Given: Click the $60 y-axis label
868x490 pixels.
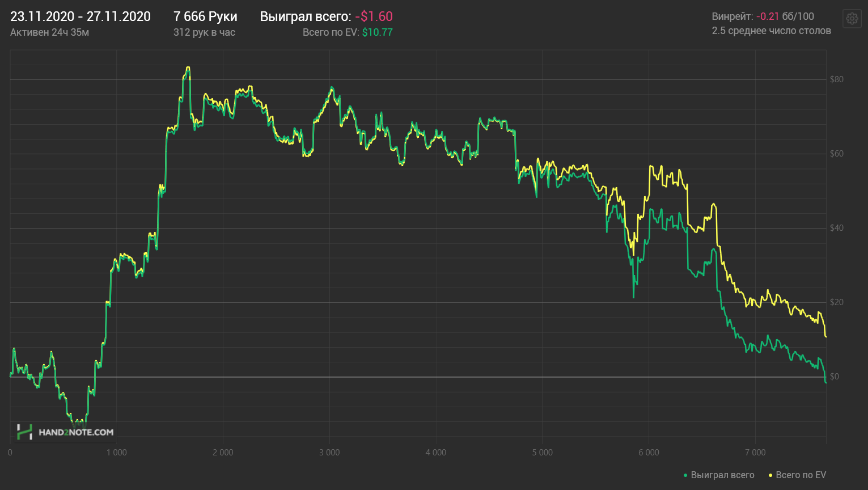Looking at the screenshot, I should (837, 154).
